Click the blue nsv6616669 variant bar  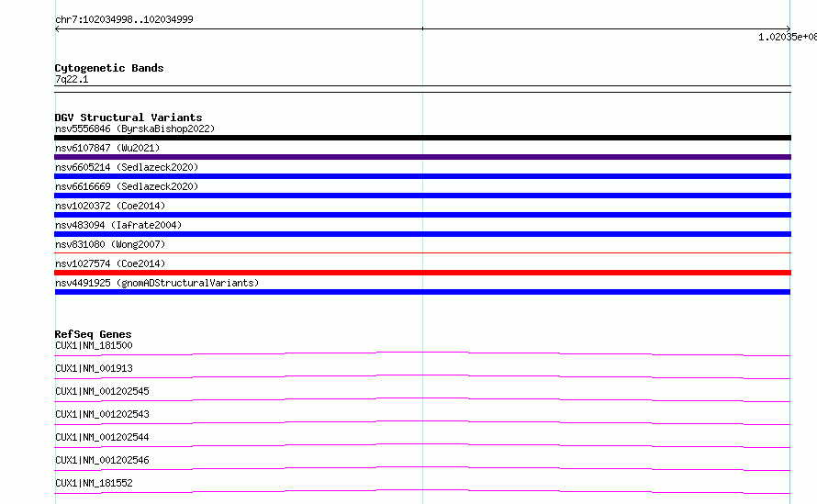[x=422, y=196]
